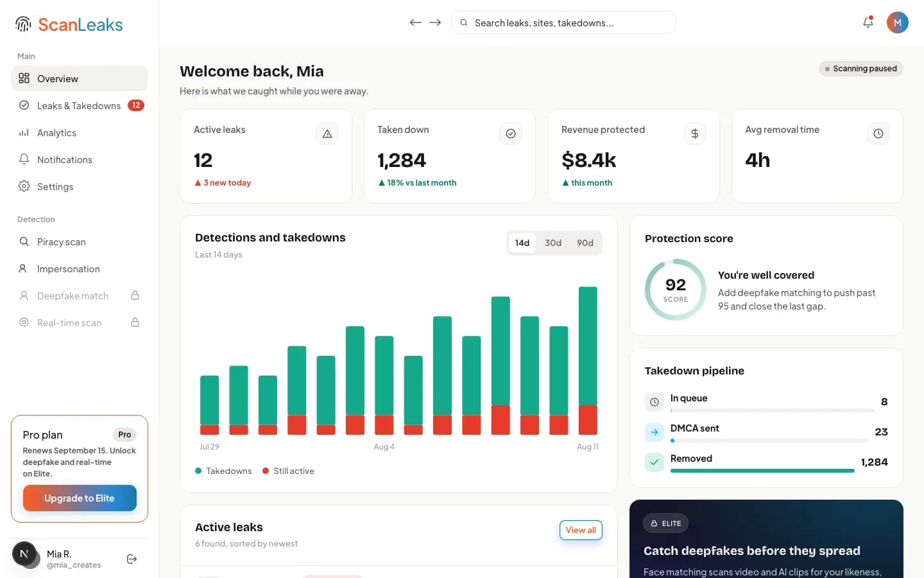Click '18% vs last month' text
924x578 pixels.
coord(417,183)
